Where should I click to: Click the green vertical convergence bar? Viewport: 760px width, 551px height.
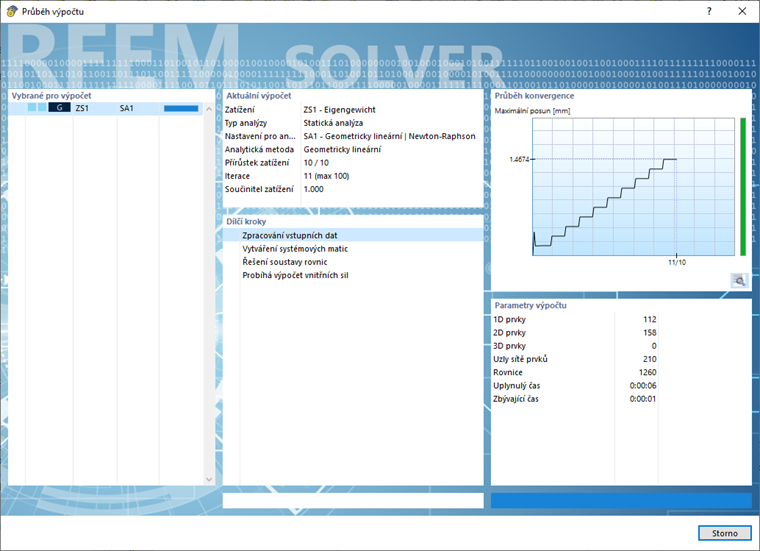coord(743,187)
